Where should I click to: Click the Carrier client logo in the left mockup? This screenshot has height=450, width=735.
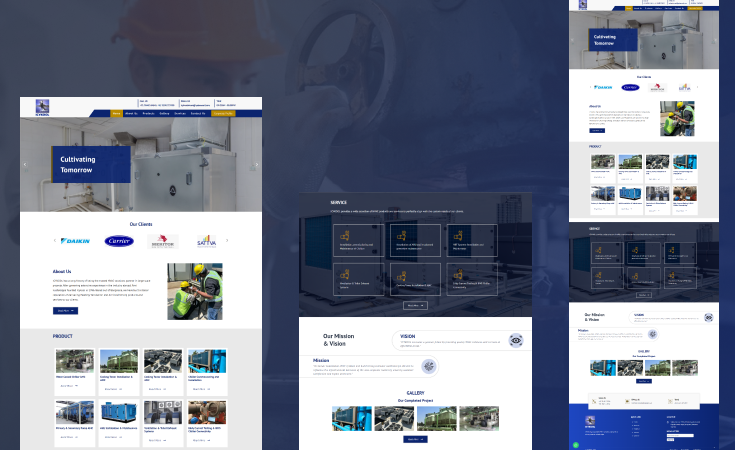[x=119, y=241]
